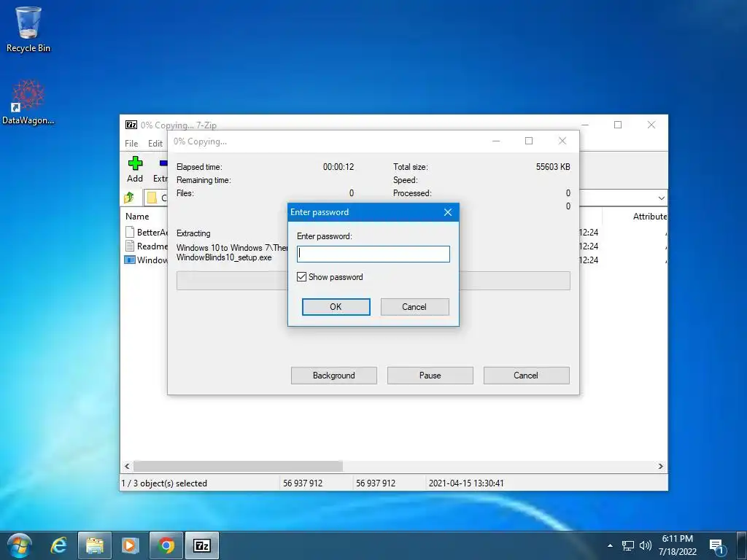Screen dimensions: 747x560
Task: Click the '1 / 3 object(s) selected' status text
Action: [164, 483]
